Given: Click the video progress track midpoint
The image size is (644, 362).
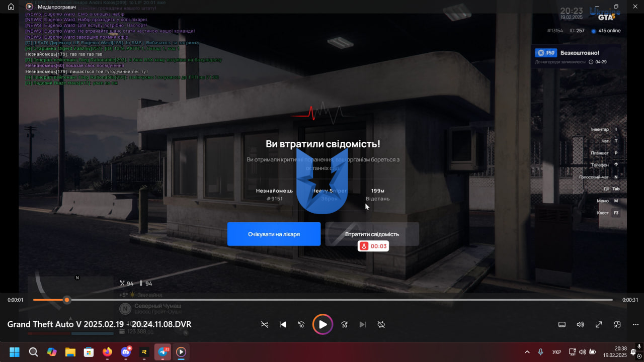Looking at the screenshot, I should (x=323, y=300).
